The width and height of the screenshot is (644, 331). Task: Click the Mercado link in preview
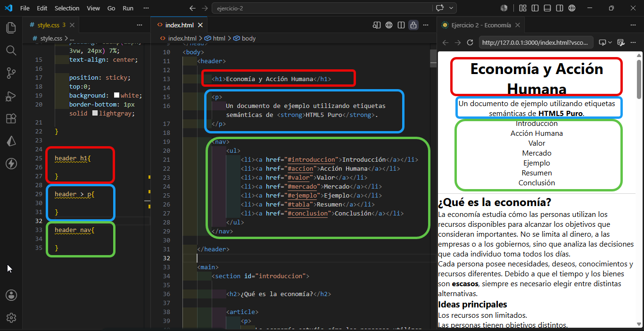(x=537, y=153)
